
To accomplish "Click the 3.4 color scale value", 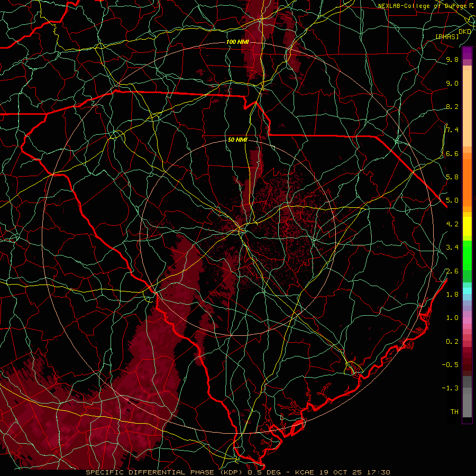I will coord(452,248).
